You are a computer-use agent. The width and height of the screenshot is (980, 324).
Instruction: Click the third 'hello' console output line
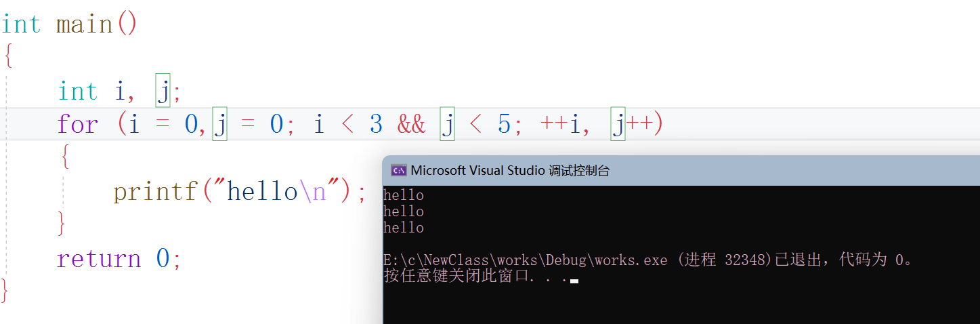tap(404, 228)
